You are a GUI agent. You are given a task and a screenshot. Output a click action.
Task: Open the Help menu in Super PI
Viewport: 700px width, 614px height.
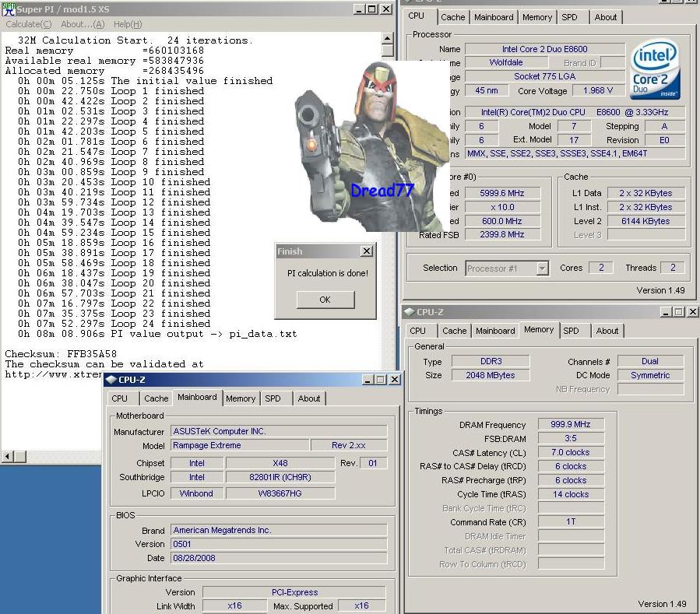pos(128,24)
